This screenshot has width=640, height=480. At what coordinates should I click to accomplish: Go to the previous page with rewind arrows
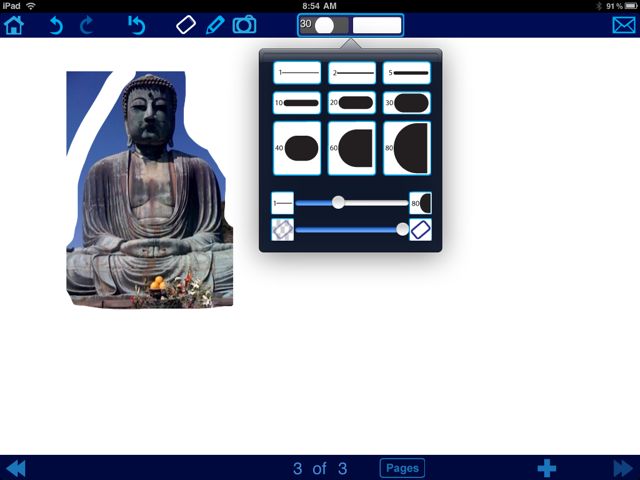pyautogui.click(x=16, y=468)
